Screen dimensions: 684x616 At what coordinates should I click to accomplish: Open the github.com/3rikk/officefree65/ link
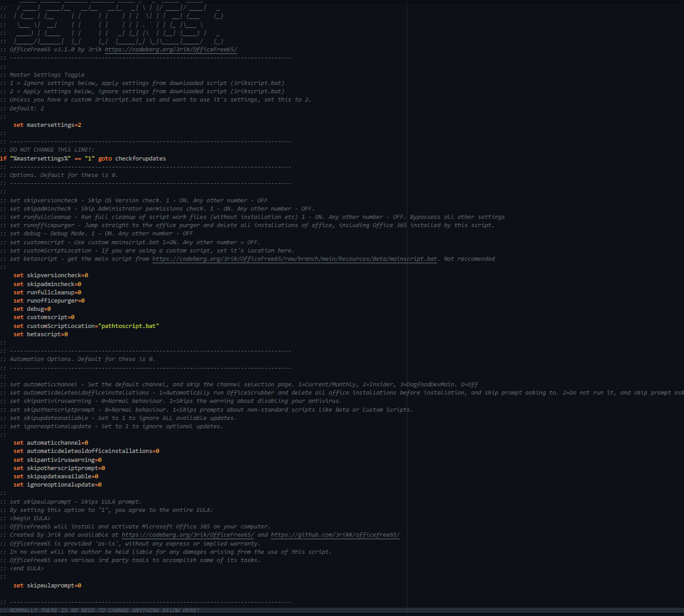click(x=335, y=535)
